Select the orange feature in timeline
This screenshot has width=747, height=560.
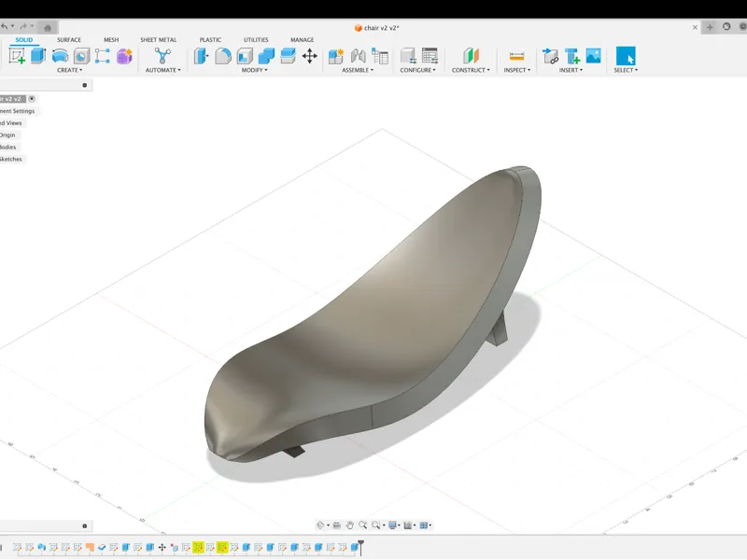click(90, 547)
